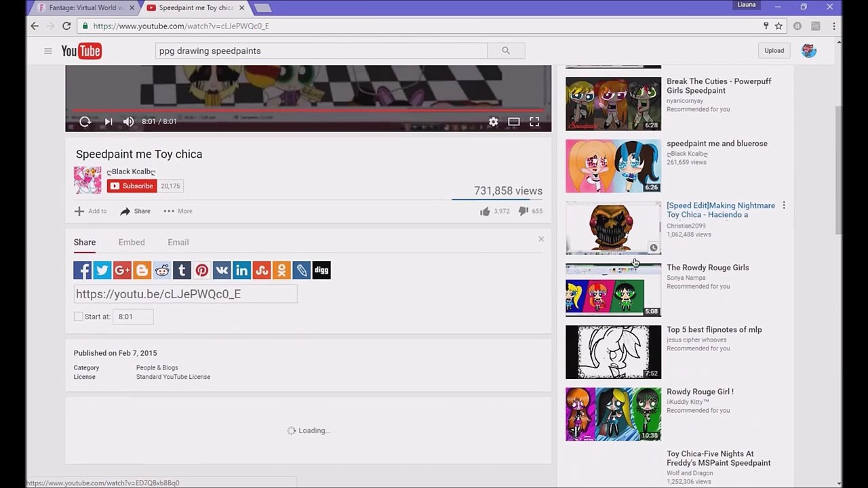This screenshot has height=488, width=868.
Task: Share video on Facebook
Action: (x=83, y=270)
